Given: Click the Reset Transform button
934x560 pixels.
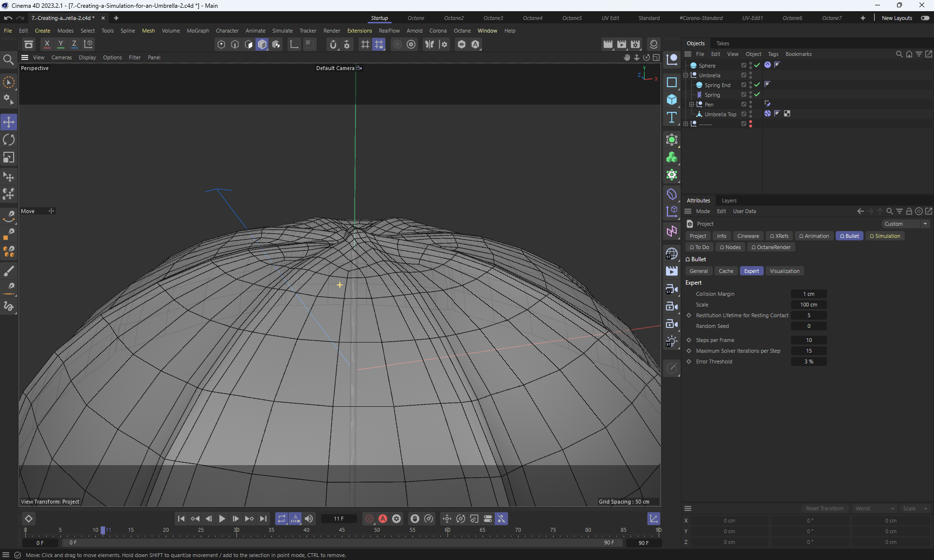Looking at the screenshot, I should [824, 508].
